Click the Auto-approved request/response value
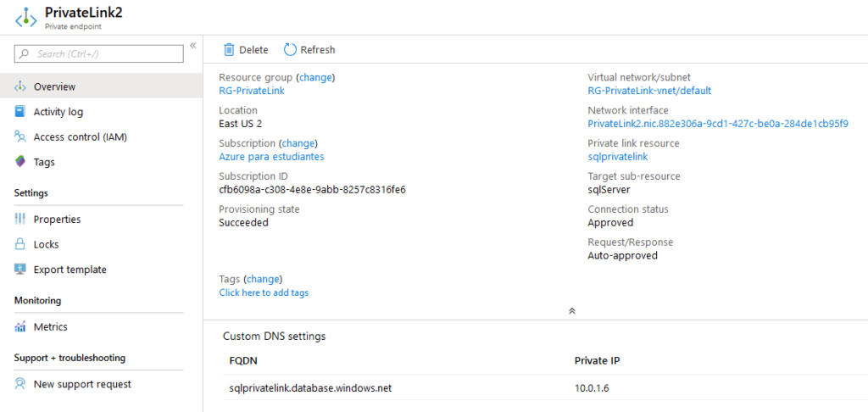 [623, 256]
